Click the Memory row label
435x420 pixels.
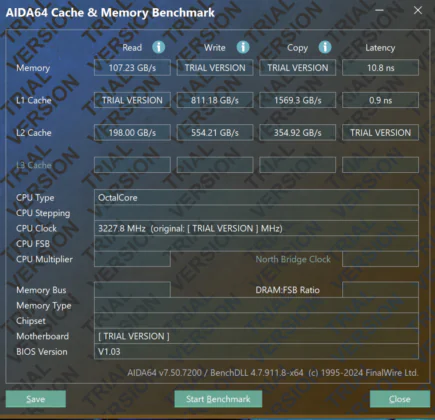pos(33,68)
